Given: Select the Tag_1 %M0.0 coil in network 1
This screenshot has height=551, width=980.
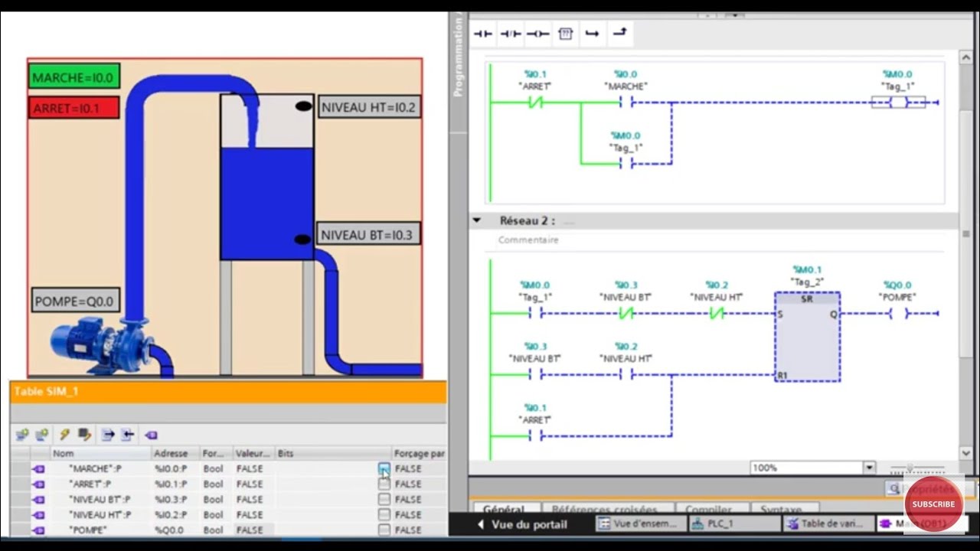Looking at the screenshot, I should pos(898,102).
